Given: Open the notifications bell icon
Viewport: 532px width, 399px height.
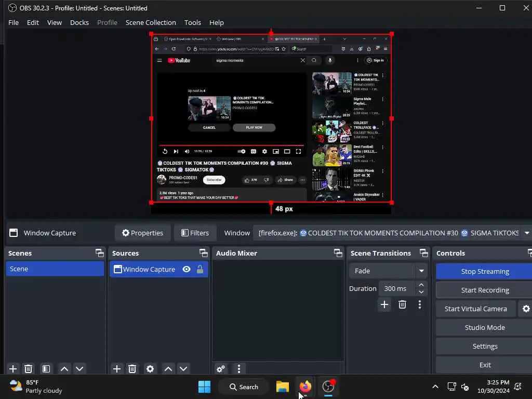Looking at the screenshot, I should point(518,387).
